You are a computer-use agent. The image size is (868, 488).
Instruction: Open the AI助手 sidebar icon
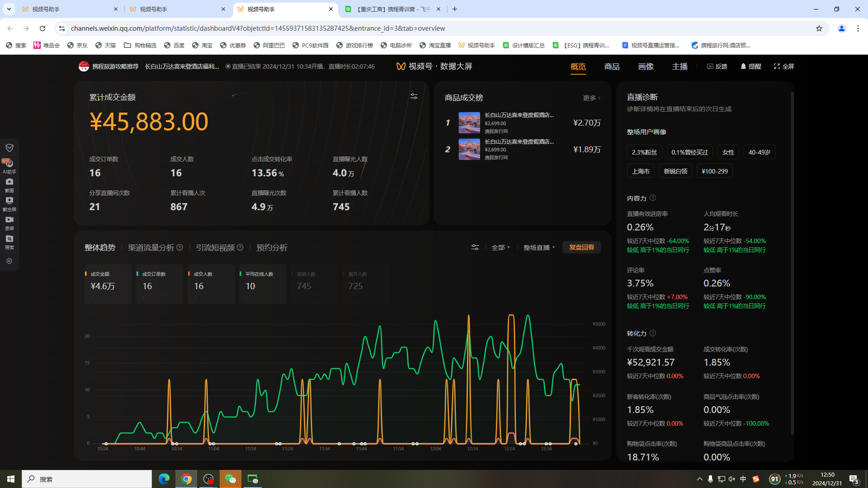tap(9, 164)
